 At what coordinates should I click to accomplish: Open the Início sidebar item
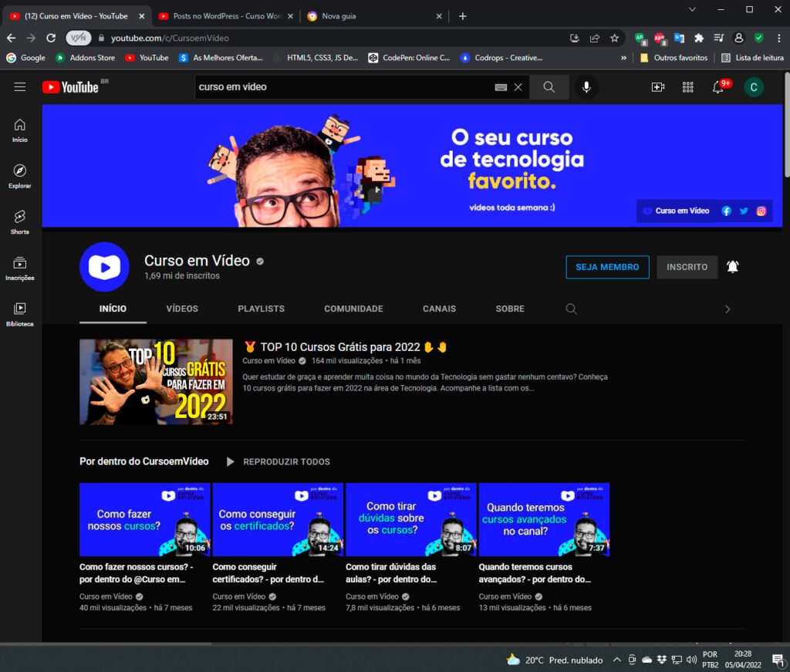19,130
